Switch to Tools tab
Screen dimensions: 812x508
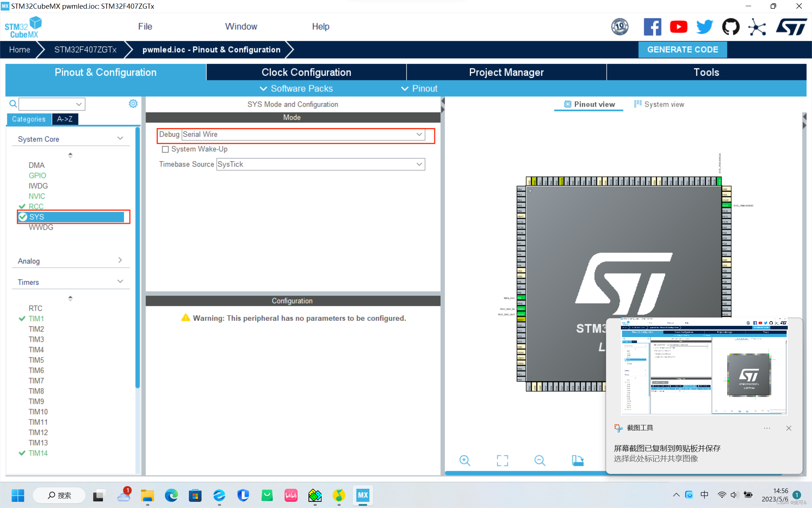pyautogui.click(x=707, y=72)
